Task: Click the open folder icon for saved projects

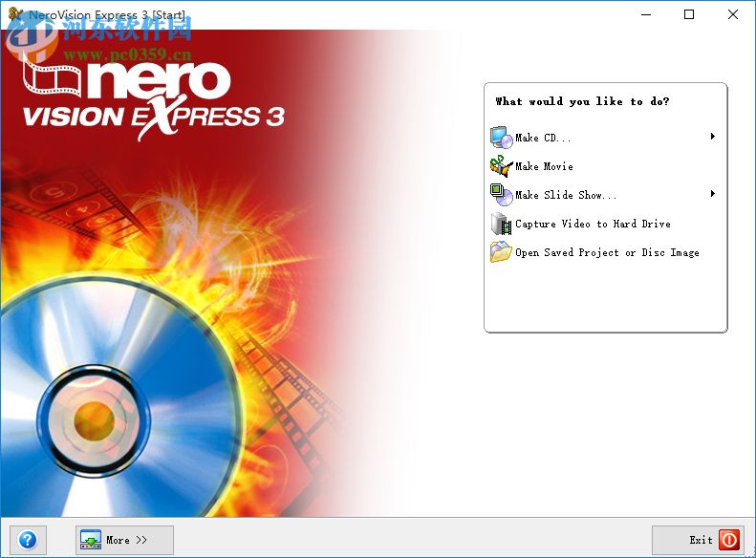Action: (502, 252)
